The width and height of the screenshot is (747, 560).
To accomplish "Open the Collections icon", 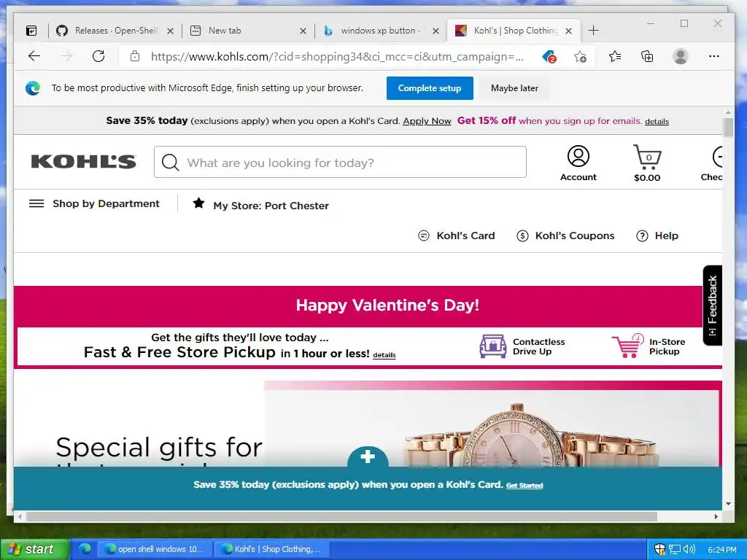I will [647, 57].
